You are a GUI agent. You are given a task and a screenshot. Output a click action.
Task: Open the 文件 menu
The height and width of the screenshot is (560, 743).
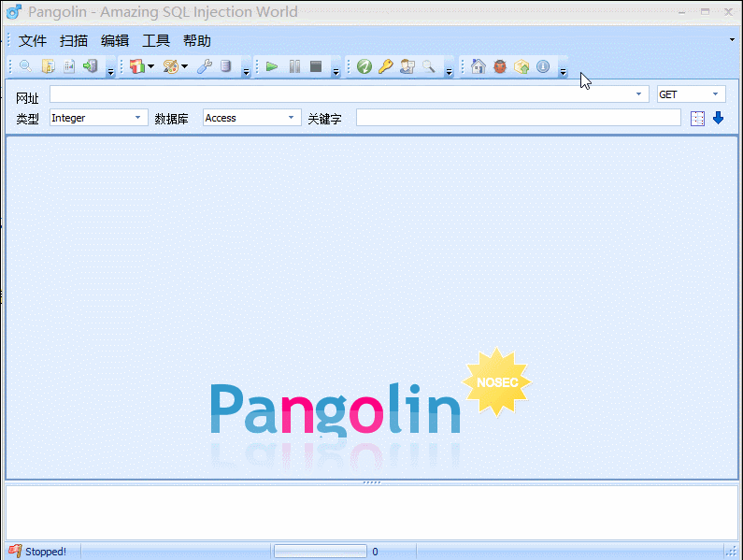(x=33, y=41)
